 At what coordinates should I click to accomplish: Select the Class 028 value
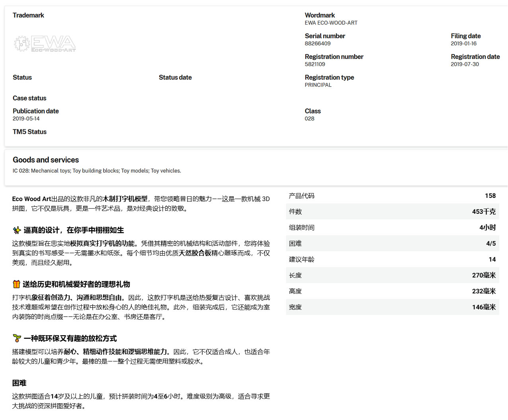[309, 118]
